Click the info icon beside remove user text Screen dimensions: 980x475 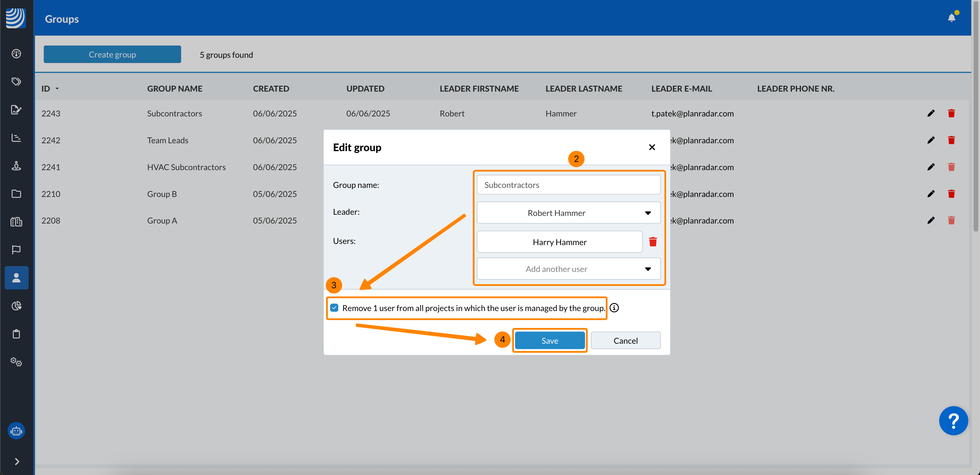(614, 308)
